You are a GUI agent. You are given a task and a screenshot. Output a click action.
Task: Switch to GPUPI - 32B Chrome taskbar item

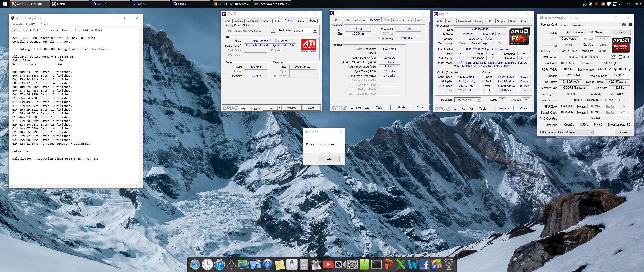coord(231,4)
